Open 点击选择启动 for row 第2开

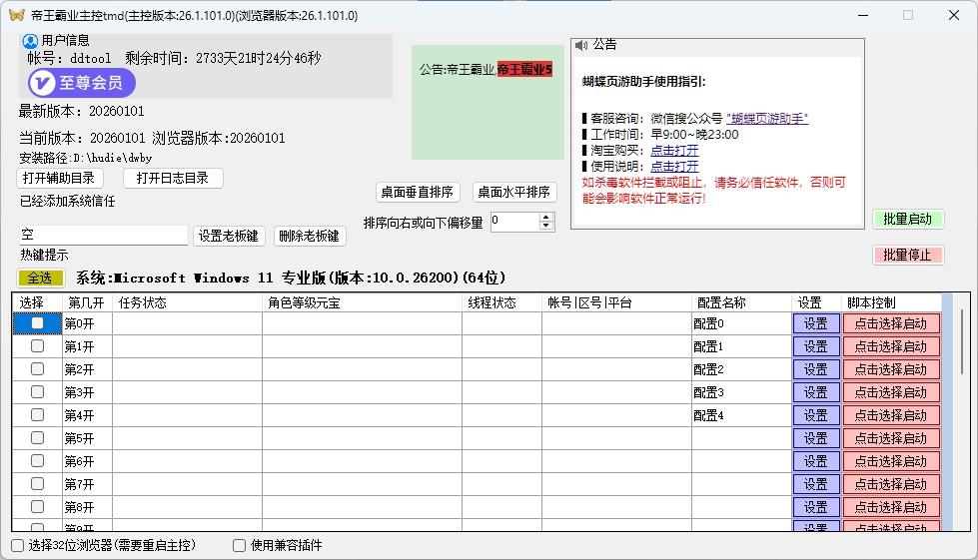tap(891, 369)
